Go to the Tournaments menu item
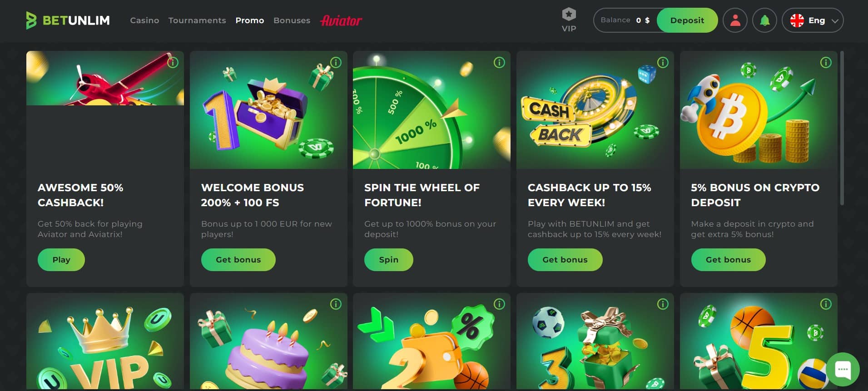 [x=197, y=20]
